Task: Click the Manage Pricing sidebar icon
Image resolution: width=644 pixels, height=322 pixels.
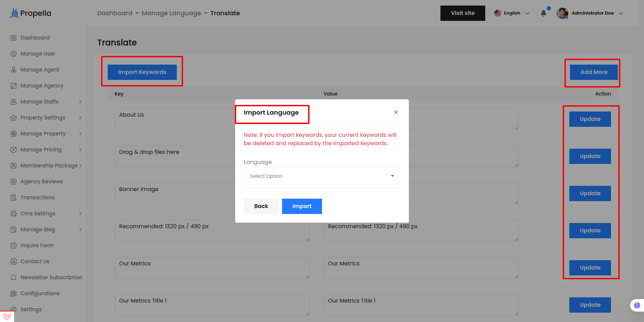Action: (x=14, y=150)
